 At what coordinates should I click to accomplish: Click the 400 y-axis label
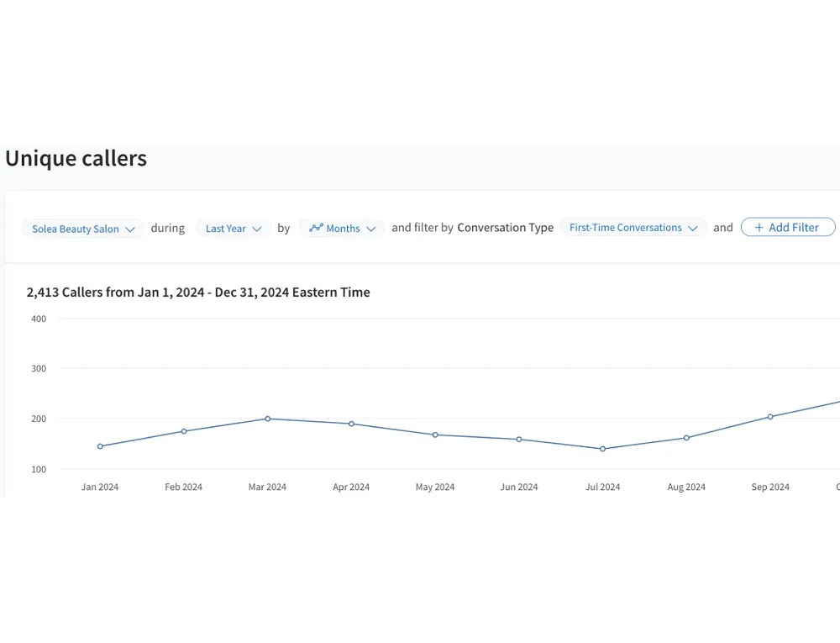[39, 319]
